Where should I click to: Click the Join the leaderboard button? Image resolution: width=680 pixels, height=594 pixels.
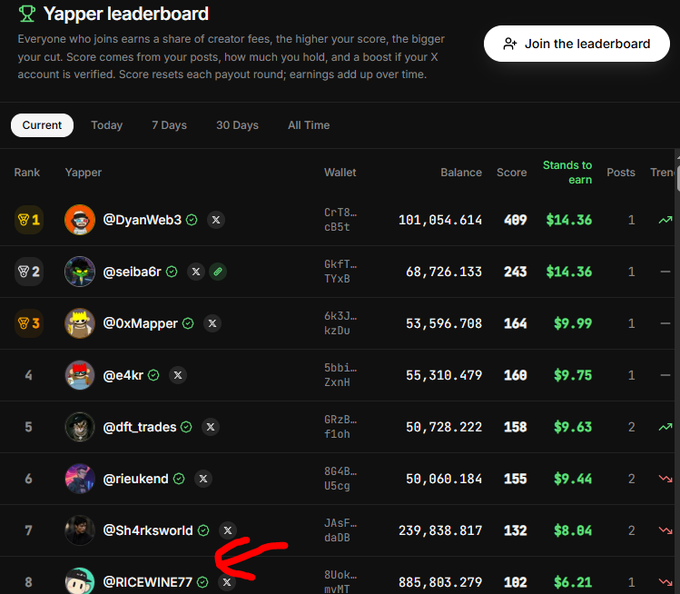tap(576, 44)
